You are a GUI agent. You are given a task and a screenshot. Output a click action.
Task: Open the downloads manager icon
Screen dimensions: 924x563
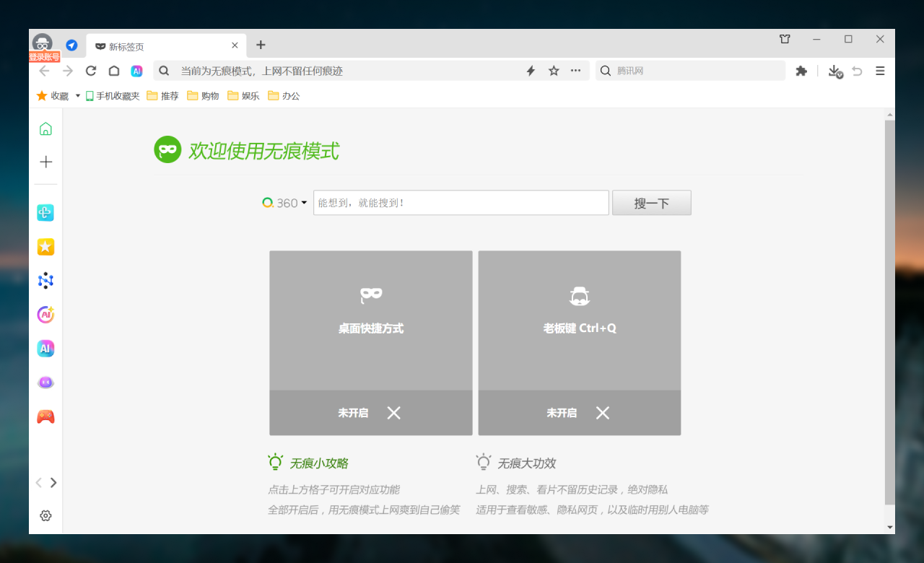click(x=834, y=71)
